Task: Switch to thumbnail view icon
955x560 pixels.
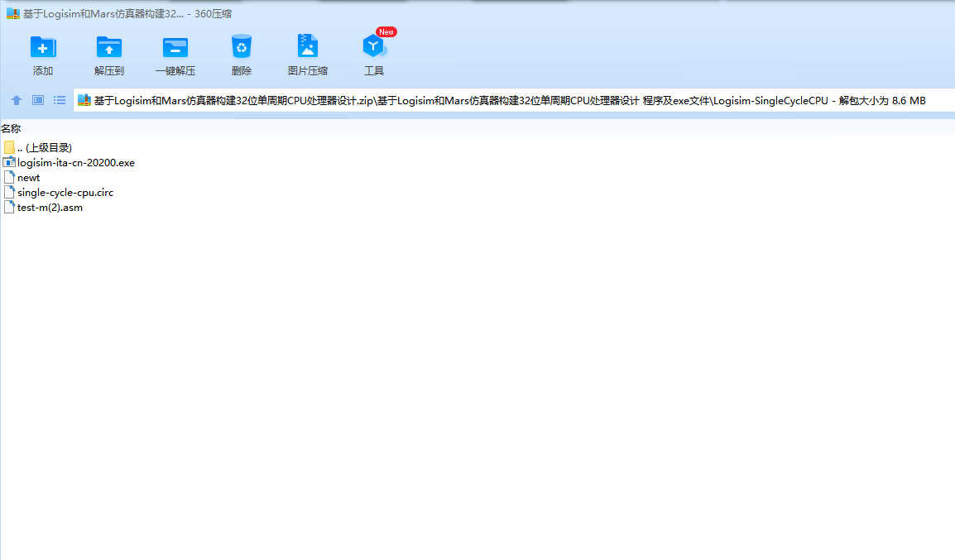Action: [x=38, y=100]
